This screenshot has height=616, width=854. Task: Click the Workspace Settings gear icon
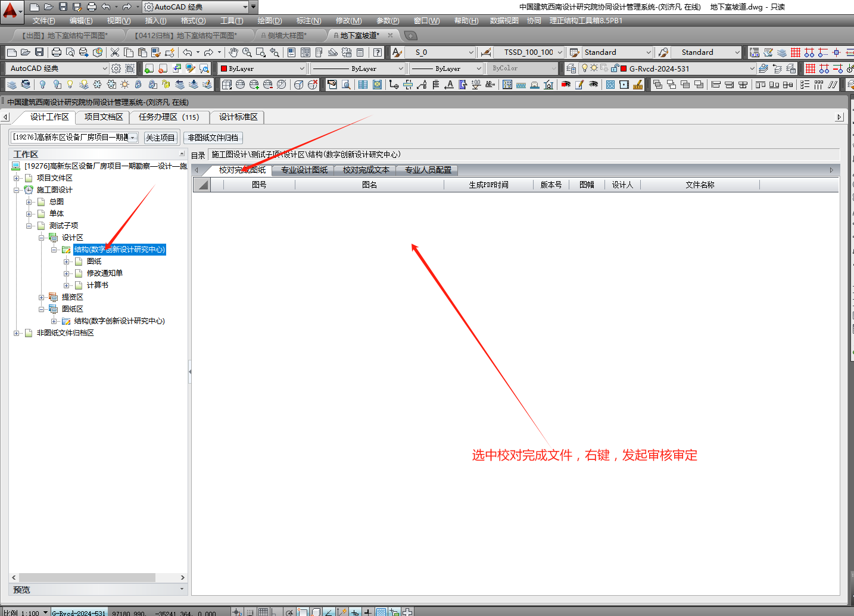point(116,69)
